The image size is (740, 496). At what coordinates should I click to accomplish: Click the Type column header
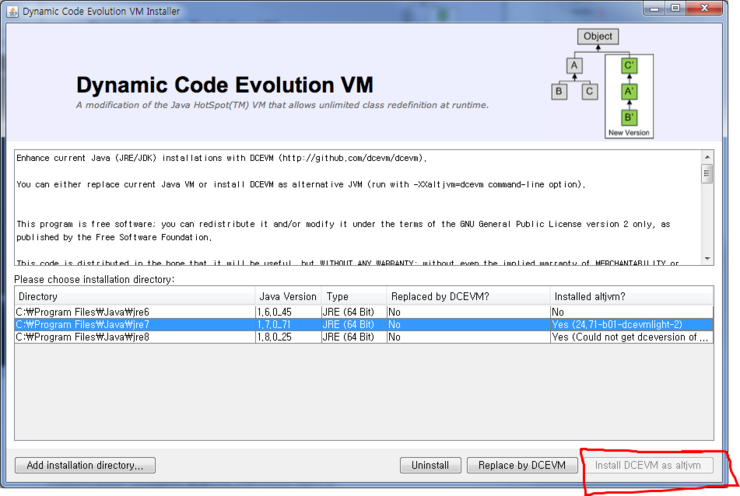(354, 296)
